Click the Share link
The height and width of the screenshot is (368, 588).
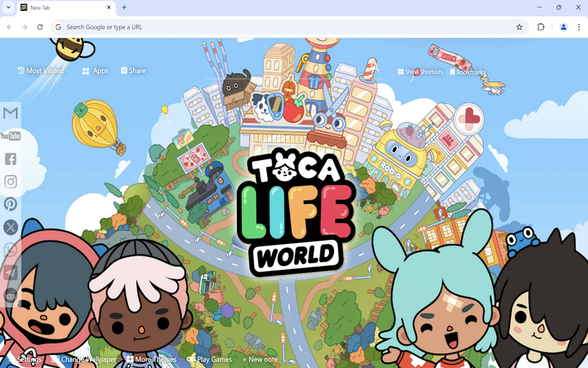tap(133, 70)
